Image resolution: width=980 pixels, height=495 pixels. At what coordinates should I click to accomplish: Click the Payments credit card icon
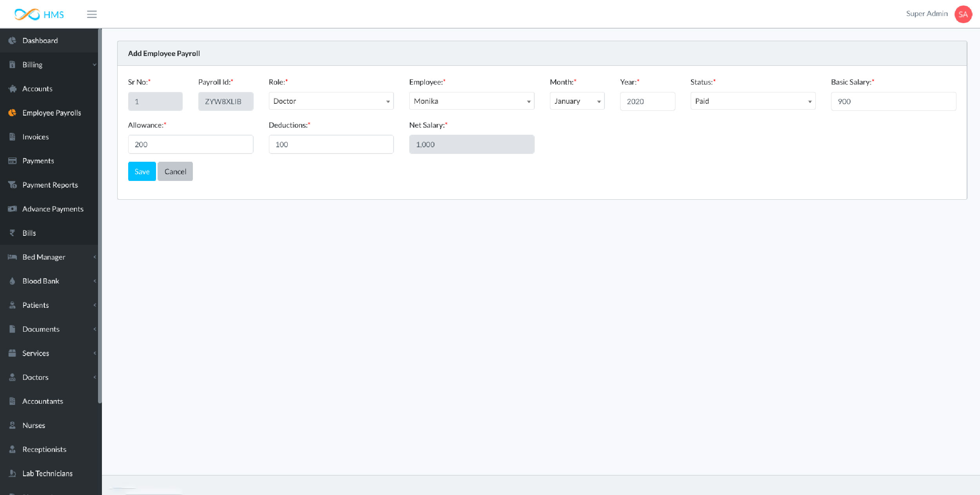pyautogui.click(x=12, y=161)
